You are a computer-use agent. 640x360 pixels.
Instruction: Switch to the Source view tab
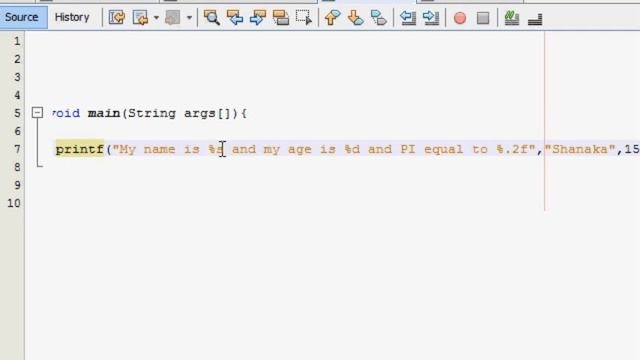tap(23, 17)
